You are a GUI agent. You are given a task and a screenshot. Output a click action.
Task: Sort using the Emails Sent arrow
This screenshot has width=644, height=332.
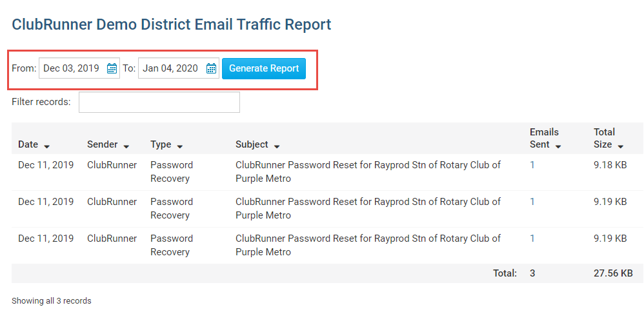coord(558,146)
